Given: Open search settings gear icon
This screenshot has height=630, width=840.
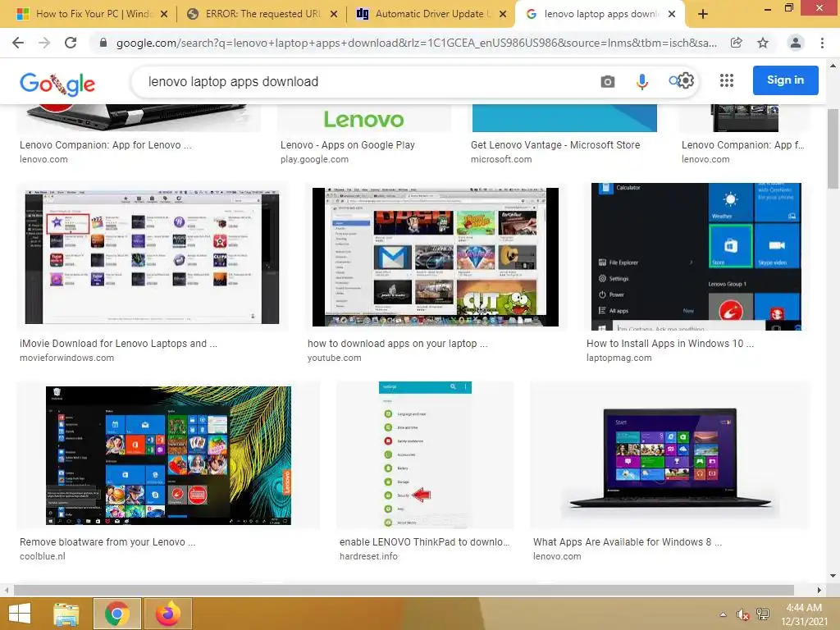Looking at the screenshot, I should pos(686,81).
